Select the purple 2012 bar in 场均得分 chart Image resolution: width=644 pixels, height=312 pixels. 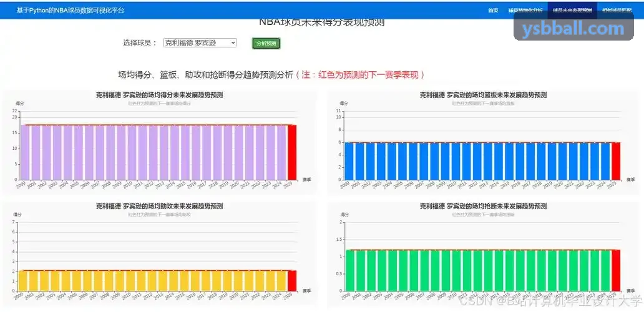click(153, 152)
